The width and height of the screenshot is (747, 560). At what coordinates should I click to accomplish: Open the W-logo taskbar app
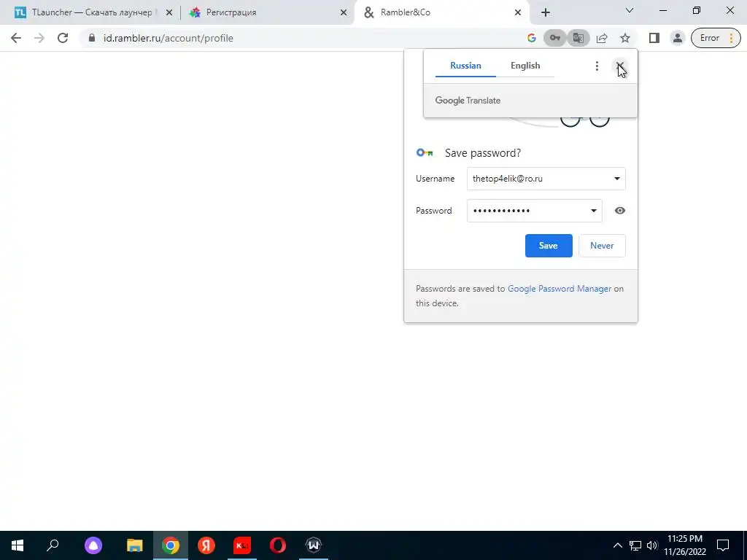[314, 545]
